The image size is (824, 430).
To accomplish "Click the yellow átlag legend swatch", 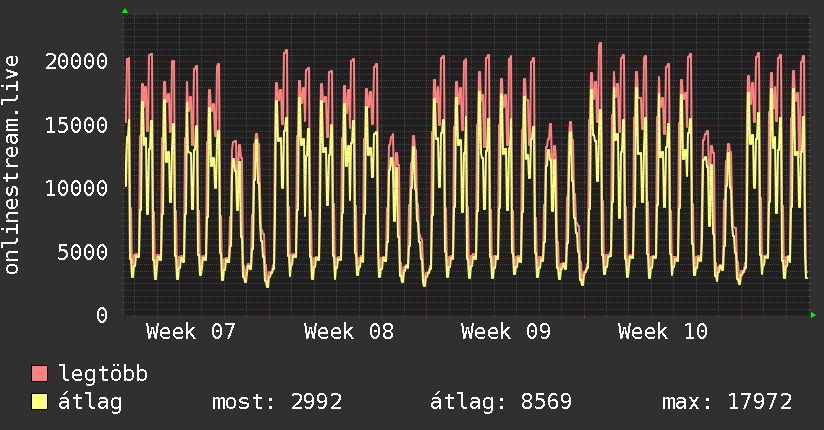I will click(39, 402).
